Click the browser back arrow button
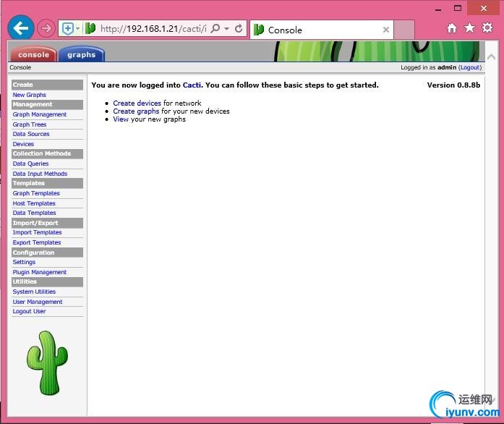Screen dimensions: 504x424 tap(21, 28)
